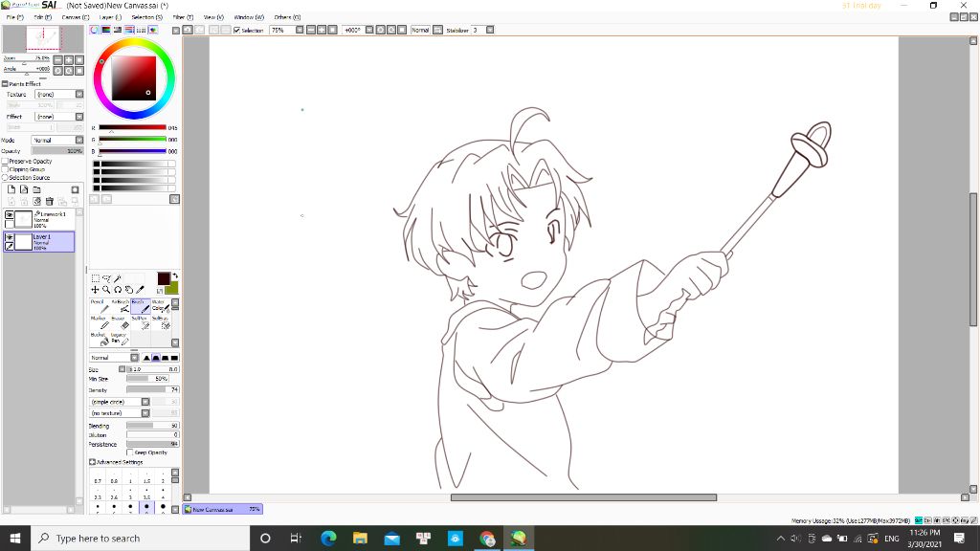Select the zoom magnifier tool
980x551 pixels.
pos(106,290)
